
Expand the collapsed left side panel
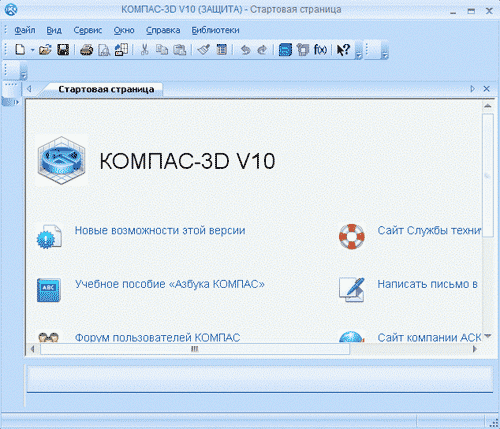[16, 102]
